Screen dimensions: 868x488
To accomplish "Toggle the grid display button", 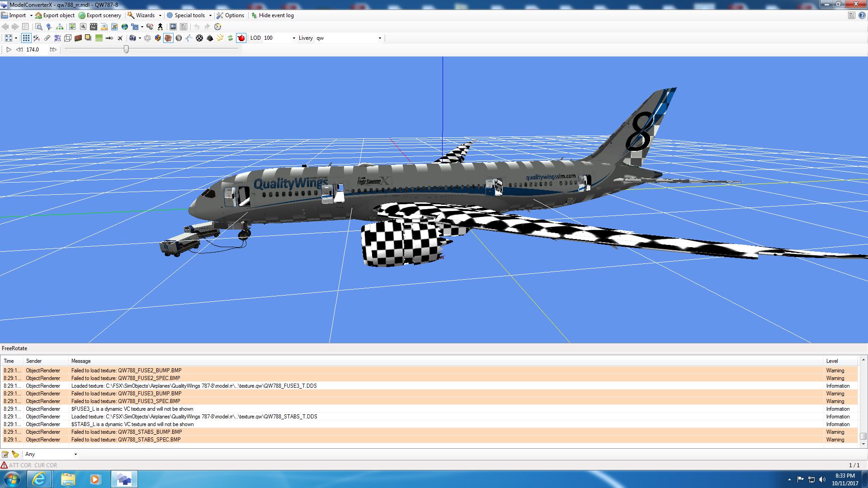I will pos(26,38).
